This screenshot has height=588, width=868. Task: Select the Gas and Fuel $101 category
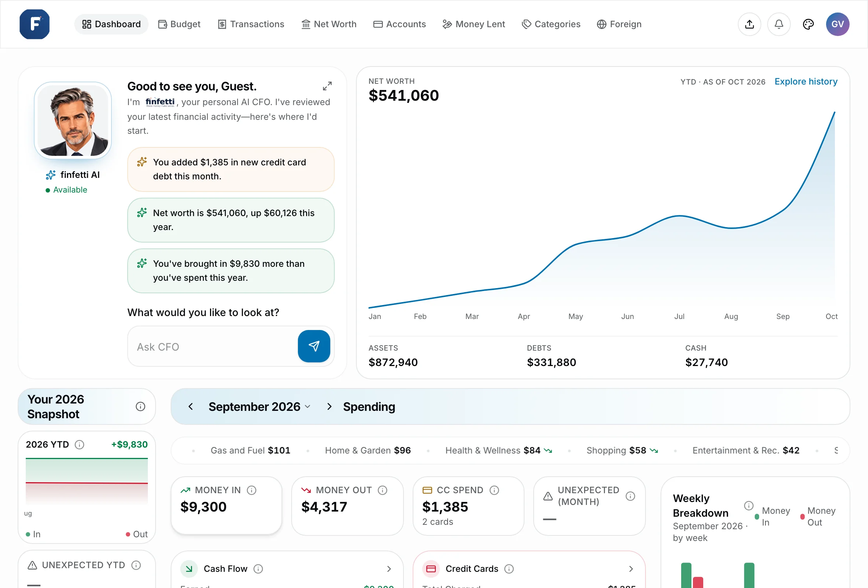(250, 451)
